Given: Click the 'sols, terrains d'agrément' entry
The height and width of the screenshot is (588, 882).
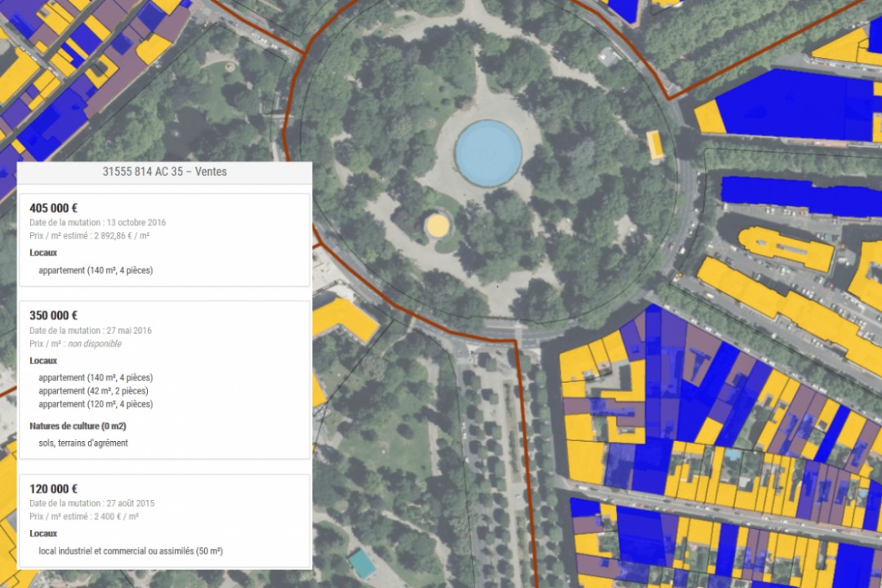Looking at the screenshot, I should (83, 443).
